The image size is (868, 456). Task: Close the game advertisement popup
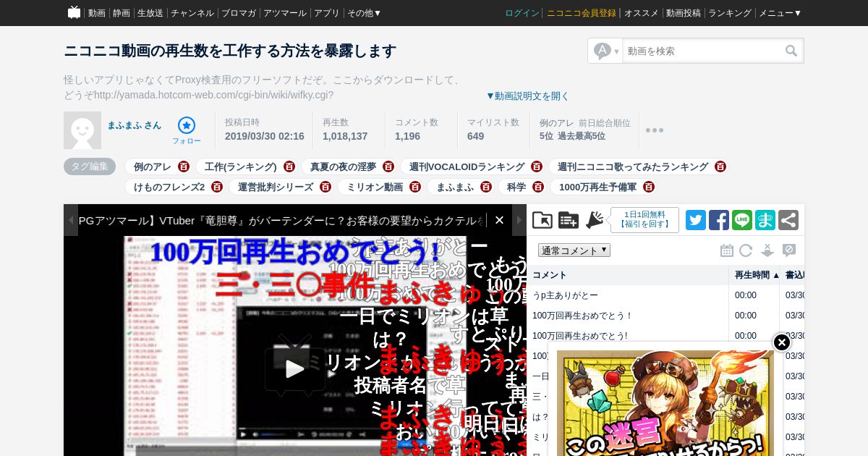pyautogui.click(x=782, y=342)
